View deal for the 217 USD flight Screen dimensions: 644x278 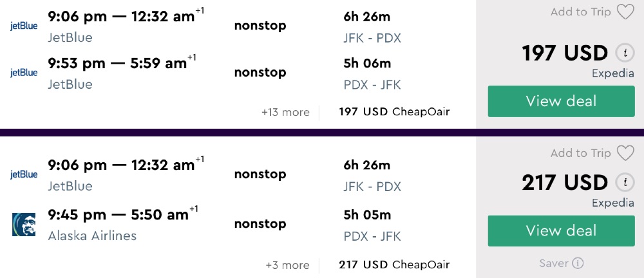pos(561,230)
